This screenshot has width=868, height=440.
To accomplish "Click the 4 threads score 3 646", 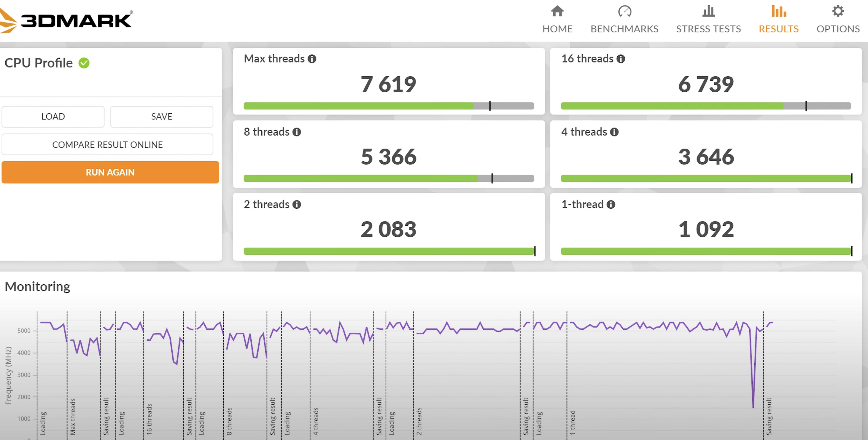I will pos(706,157).
